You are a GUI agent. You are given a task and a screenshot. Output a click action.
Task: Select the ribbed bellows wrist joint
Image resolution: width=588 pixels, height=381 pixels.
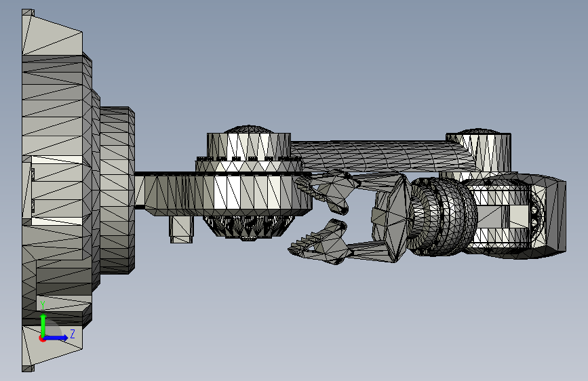[442, 217]
